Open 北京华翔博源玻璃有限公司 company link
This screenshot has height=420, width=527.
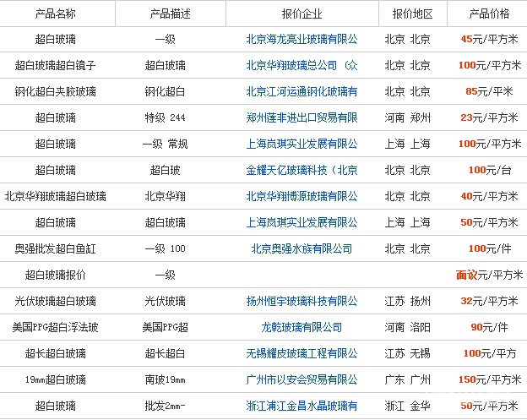[x=302, y=196]
